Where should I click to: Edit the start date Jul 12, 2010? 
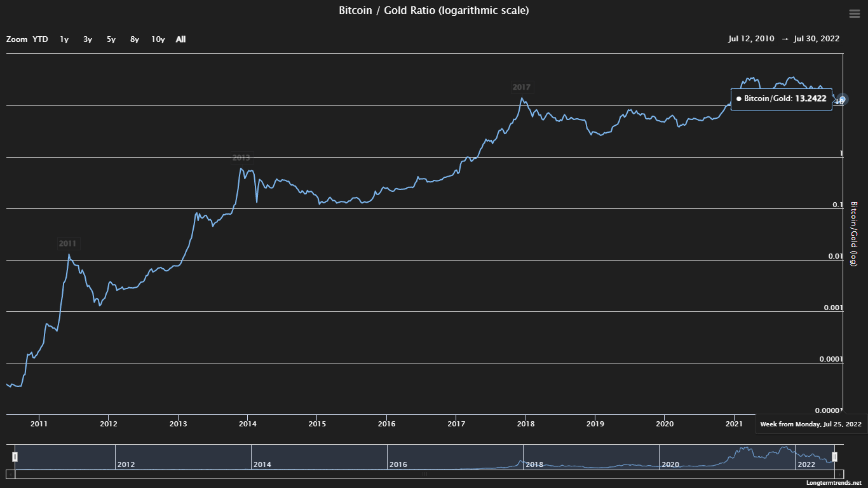pos(752,39)
